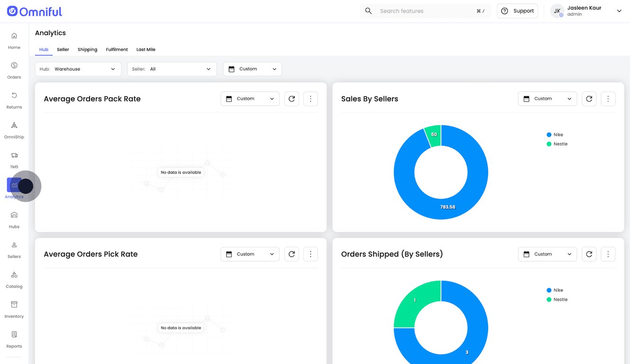Switch to the Shipping tab
The height and width of the screenshot is (364, 630).
coord(87,49)
